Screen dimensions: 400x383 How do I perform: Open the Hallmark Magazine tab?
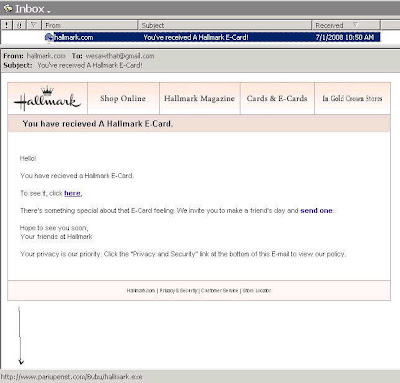pyautogui.click(x=199, y=98)
